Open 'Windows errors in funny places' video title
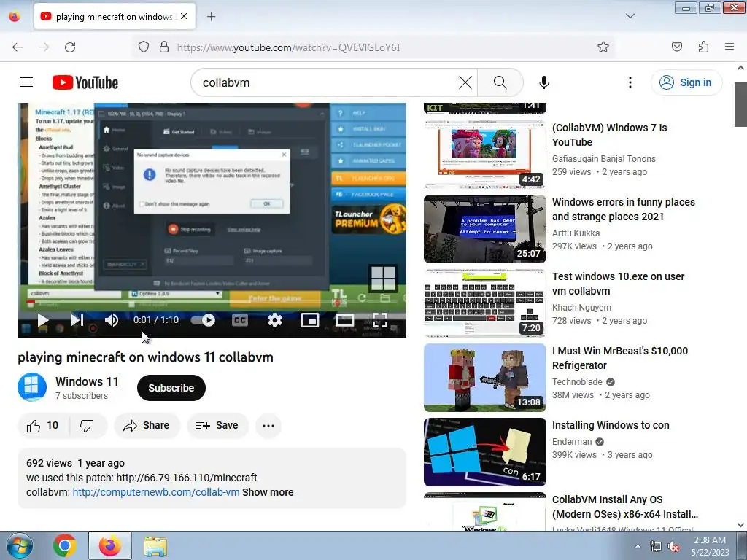The image size is (747, 560). 623,209
